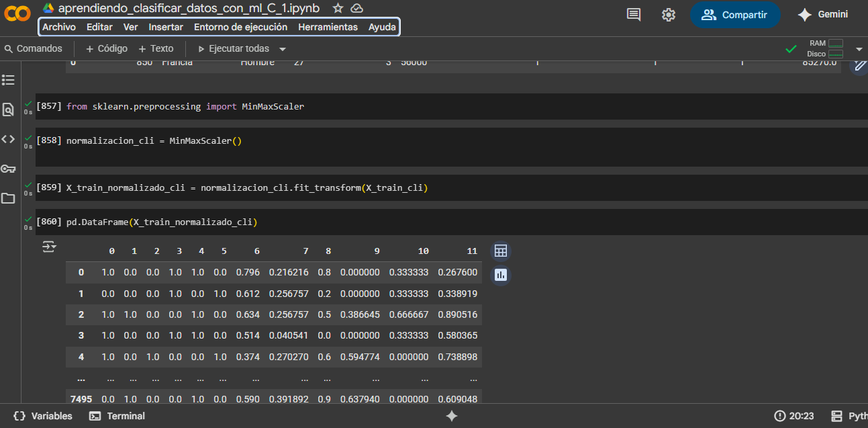
Task: Click row index 7495 in dataframe
Action: [x=81, y=399]
